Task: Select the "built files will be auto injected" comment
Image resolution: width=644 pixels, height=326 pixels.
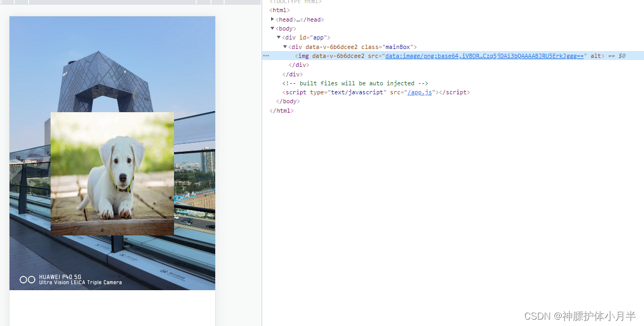Action: pos(355,83)
